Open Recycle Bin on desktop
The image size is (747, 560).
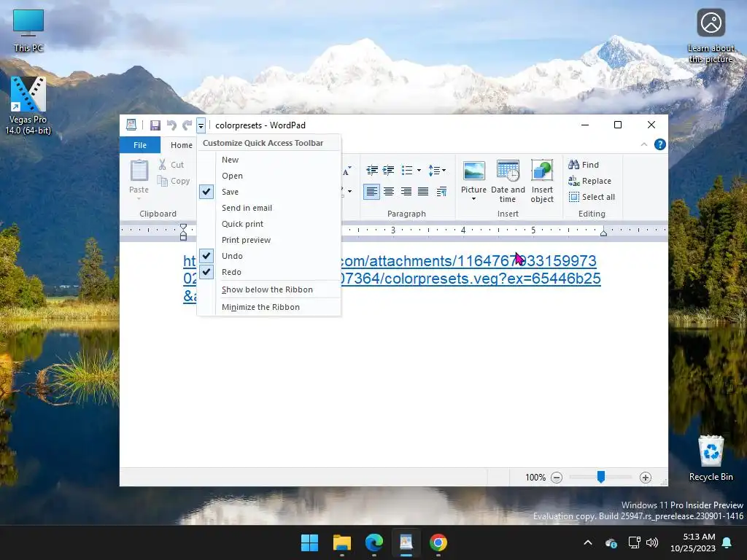click(x=711, y=458)
